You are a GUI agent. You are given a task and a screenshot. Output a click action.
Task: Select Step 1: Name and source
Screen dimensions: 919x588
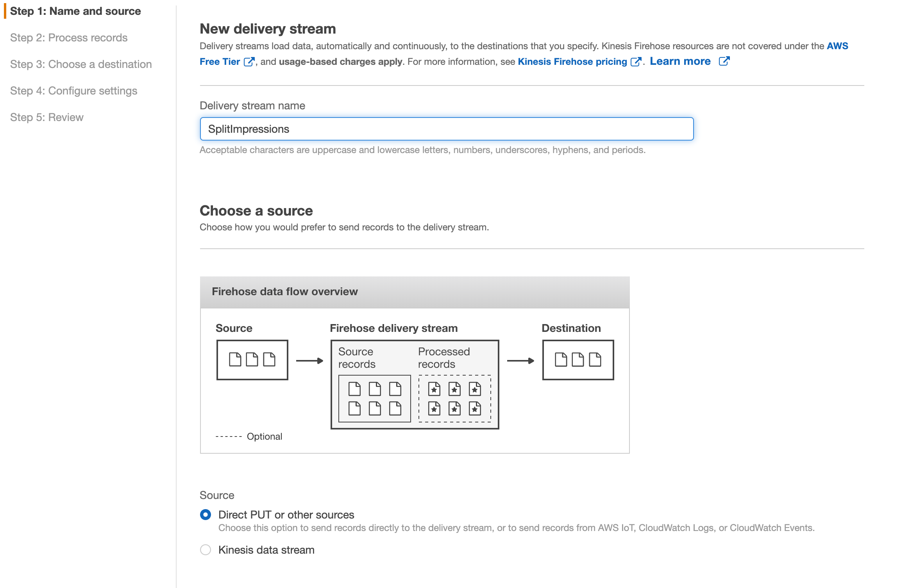[x=75, y=11]
